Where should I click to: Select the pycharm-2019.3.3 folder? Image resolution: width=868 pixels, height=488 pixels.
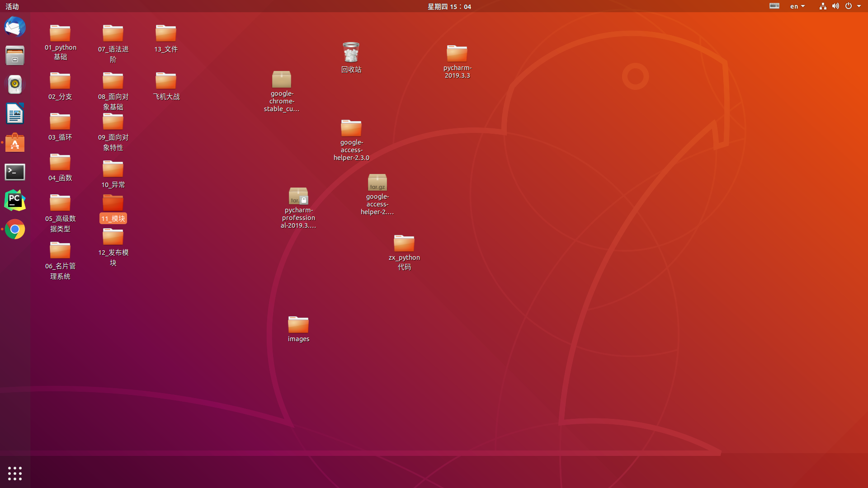coord(457,62)
